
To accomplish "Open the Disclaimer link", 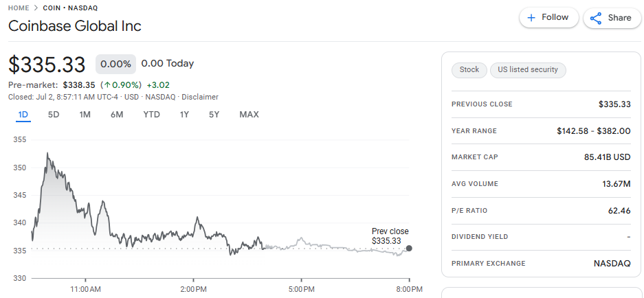I will click(x=200, y=98).
